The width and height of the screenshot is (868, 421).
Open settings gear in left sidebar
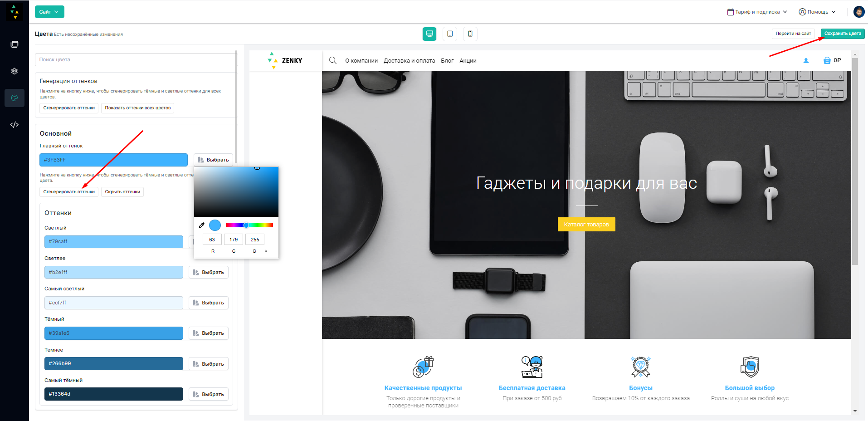(x=15, y=71)
